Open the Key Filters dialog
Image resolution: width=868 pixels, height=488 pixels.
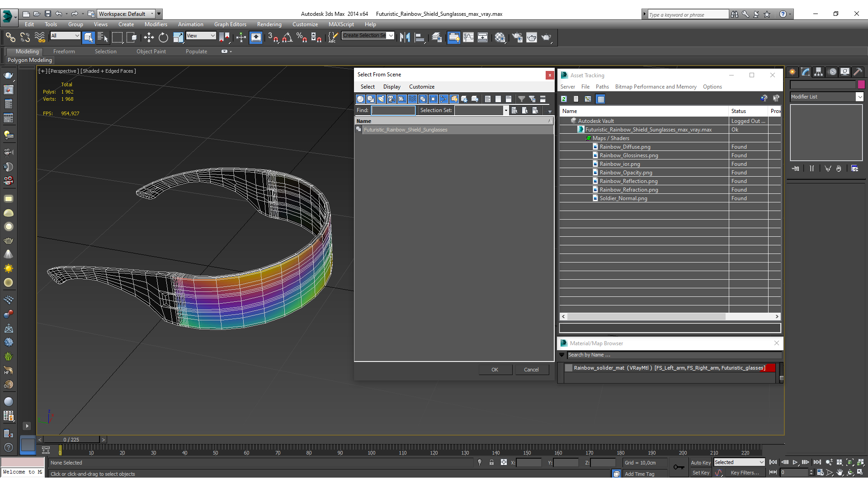point(745,473)
